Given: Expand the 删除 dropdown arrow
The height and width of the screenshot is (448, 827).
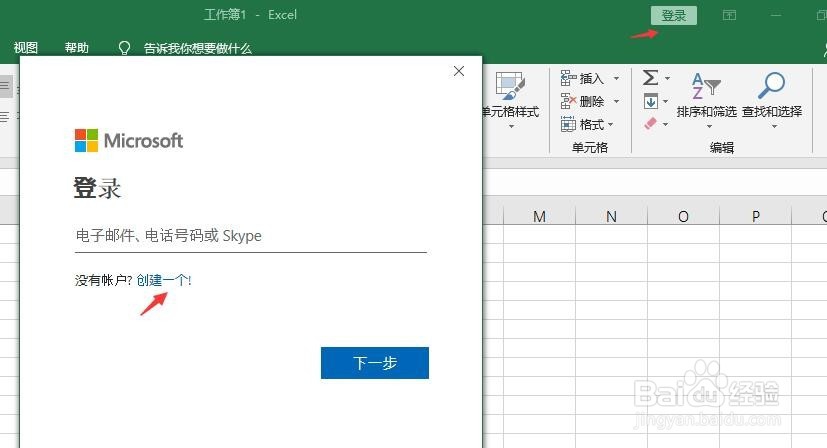Looking at the screenshot, I should [616, 101].
